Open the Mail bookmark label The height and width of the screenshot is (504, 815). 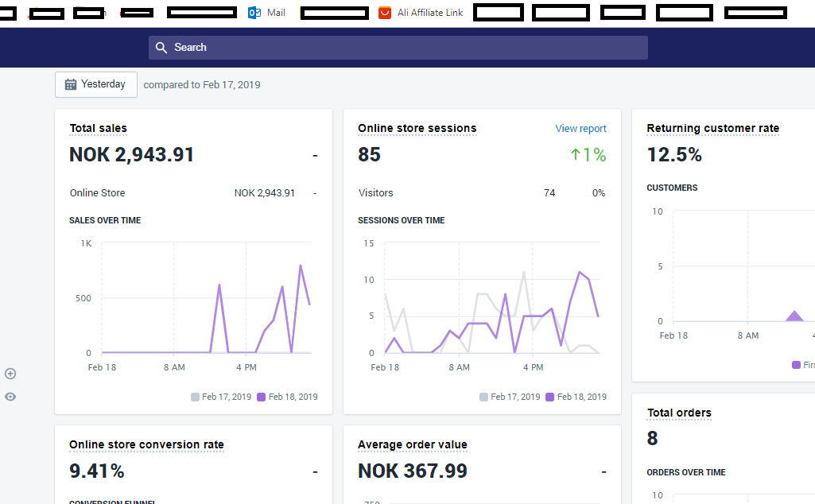tap(276, 13)
